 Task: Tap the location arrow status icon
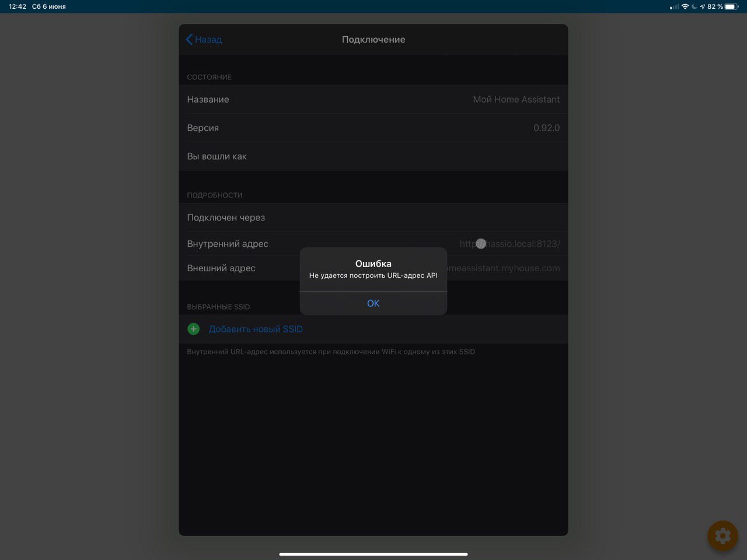[x=702, y=6]
